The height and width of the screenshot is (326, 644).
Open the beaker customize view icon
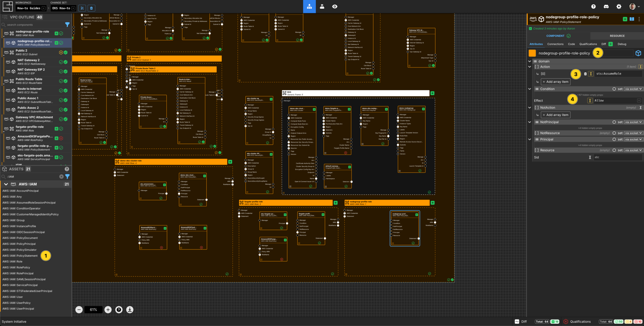coord(322,6)
